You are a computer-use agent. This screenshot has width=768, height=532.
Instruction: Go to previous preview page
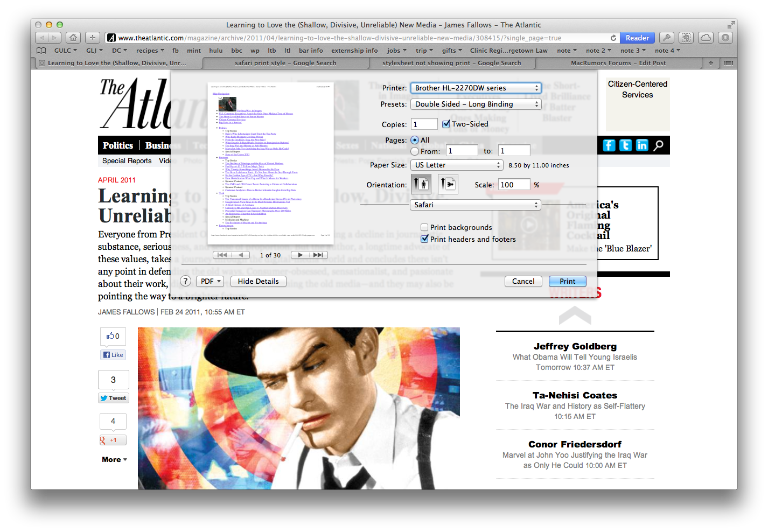point(240,255)
